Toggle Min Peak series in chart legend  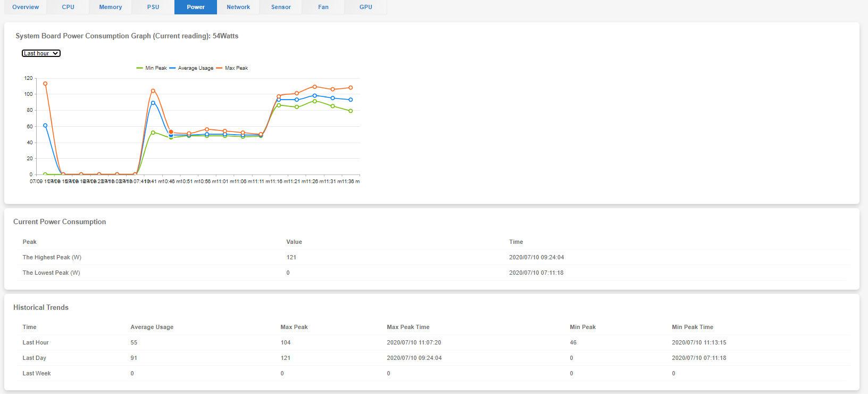pos(152,68)
